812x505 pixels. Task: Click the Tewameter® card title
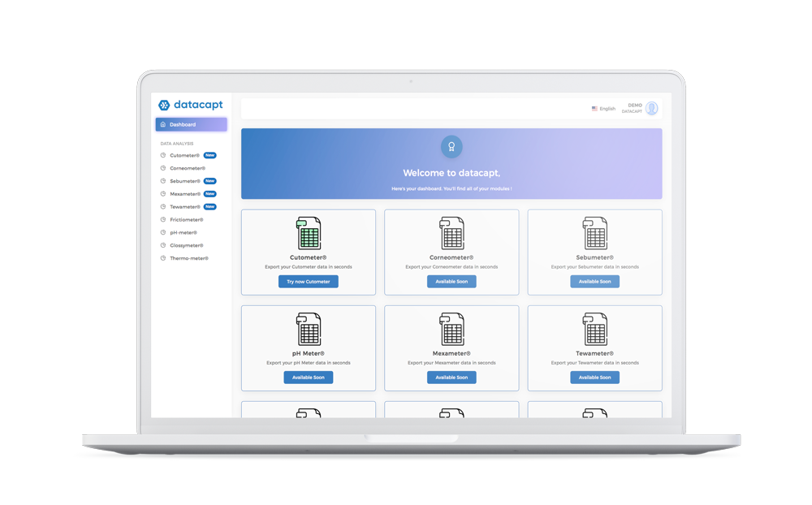pyautogui.click(x=595, y=353)
